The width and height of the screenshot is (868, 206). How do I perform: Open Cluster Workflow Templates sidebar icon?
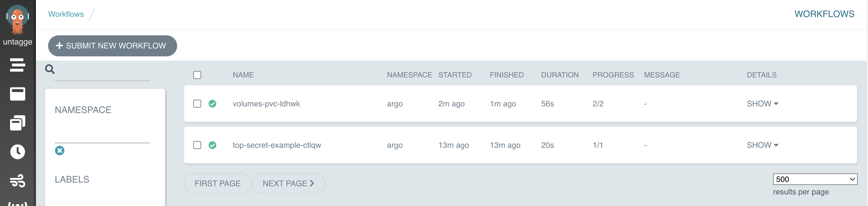tap(18, 123)
